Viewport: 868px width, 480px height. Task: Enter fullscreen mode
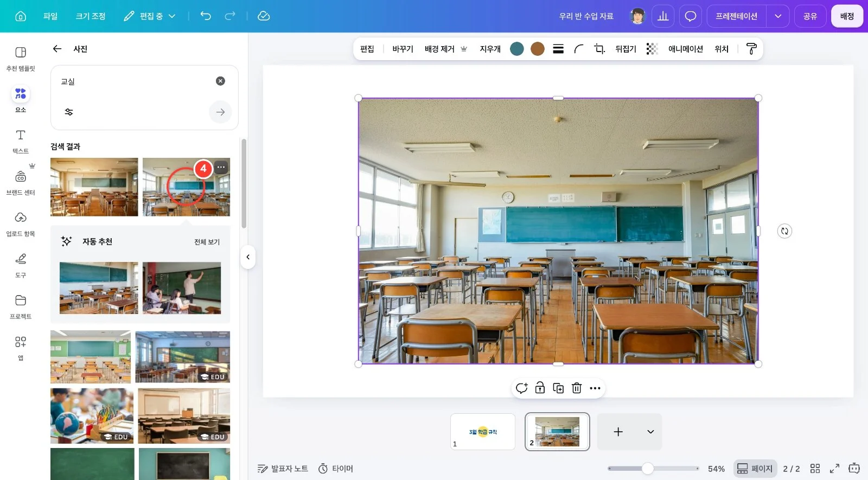[834, 468]
